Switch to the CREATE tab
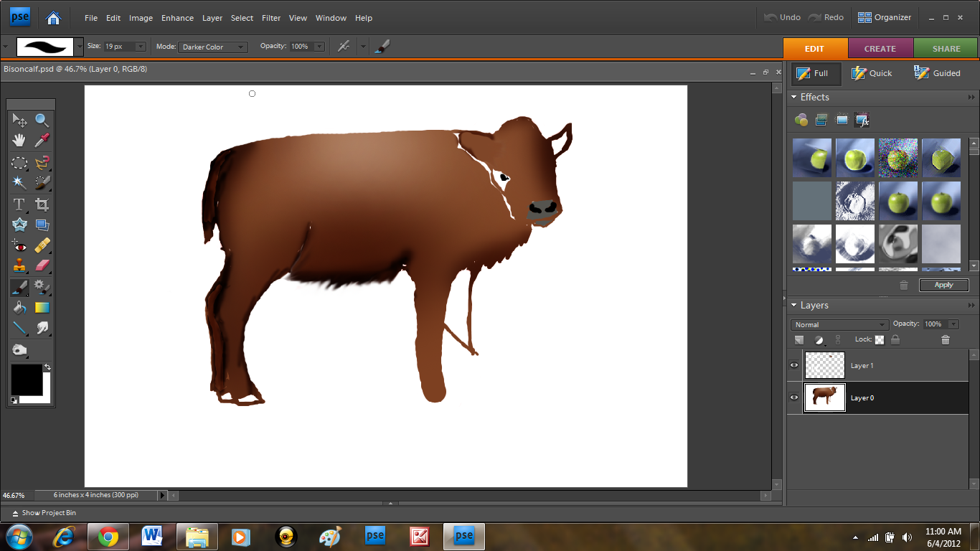The width and height of the screenshot is (980, 551). tap(880, 49)
